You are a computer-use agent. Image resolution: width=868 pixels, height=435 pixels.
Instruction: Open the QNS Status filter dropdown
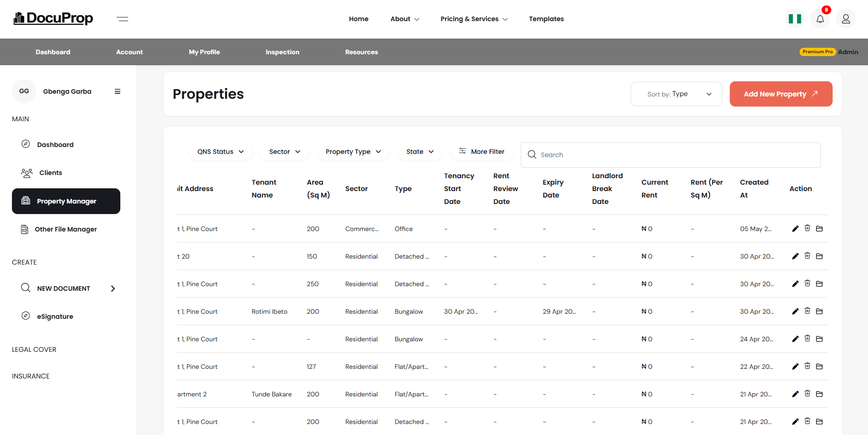pyautogui.click(x=220, y=152)
